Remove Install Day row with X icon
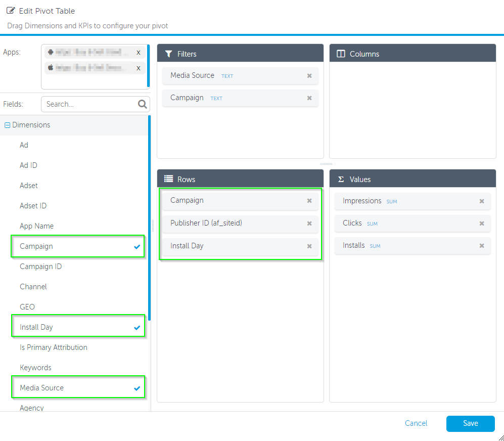The width and height of the screenshot is (504, 441). click(309, 246)
